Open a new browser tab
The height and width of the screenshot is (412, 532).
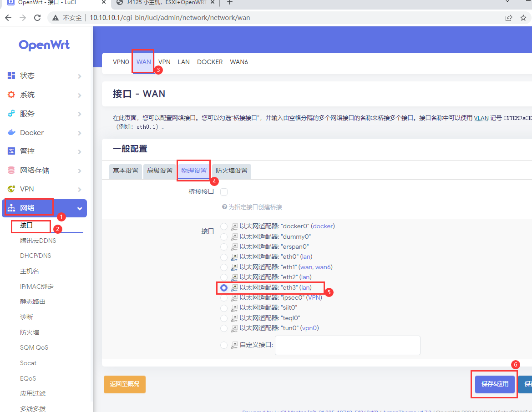click(230, 3)
